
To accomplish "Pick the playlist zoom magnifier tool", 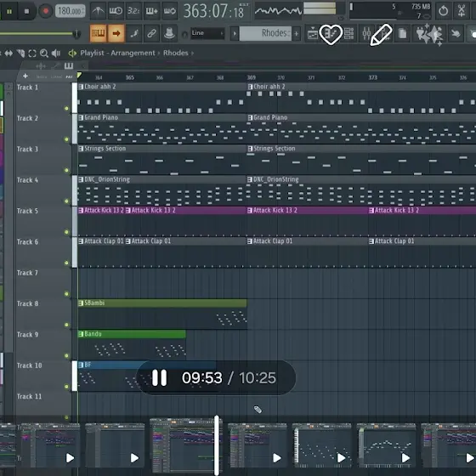I will point(44,54).
